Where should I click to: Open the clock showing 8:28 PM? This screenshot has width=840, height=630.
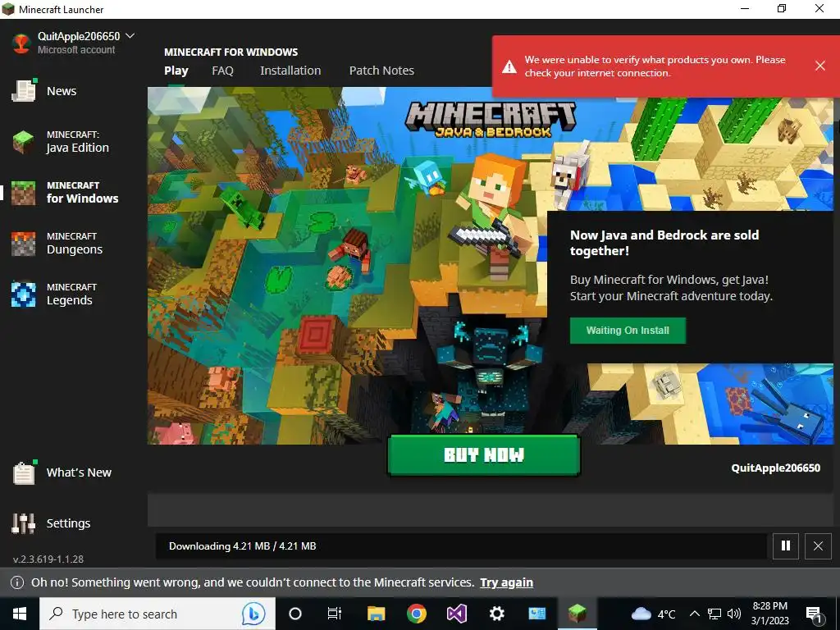pos(769,614)
